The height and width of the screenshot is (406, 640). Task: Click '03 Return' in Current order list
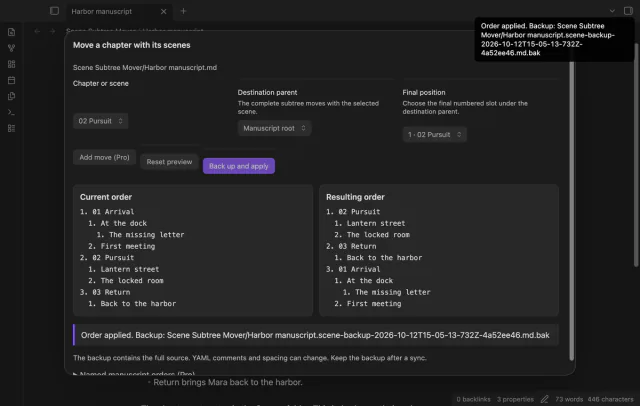tap(111, 292)
